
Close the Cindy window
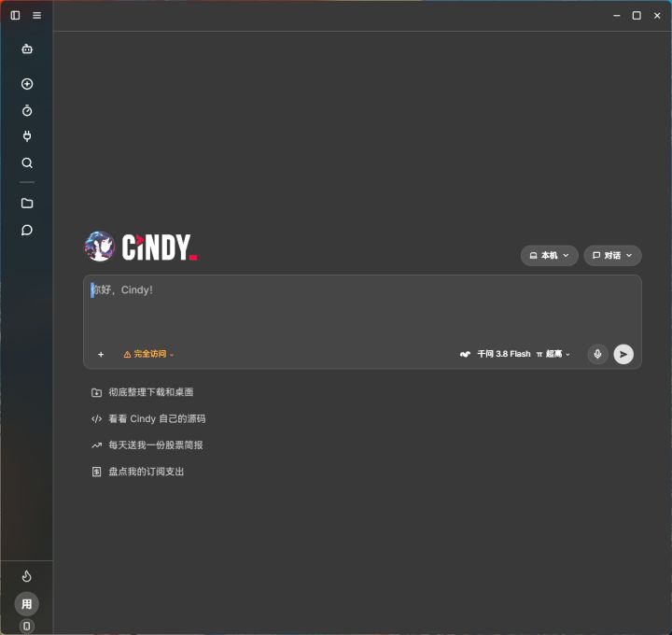click(657, 16)
